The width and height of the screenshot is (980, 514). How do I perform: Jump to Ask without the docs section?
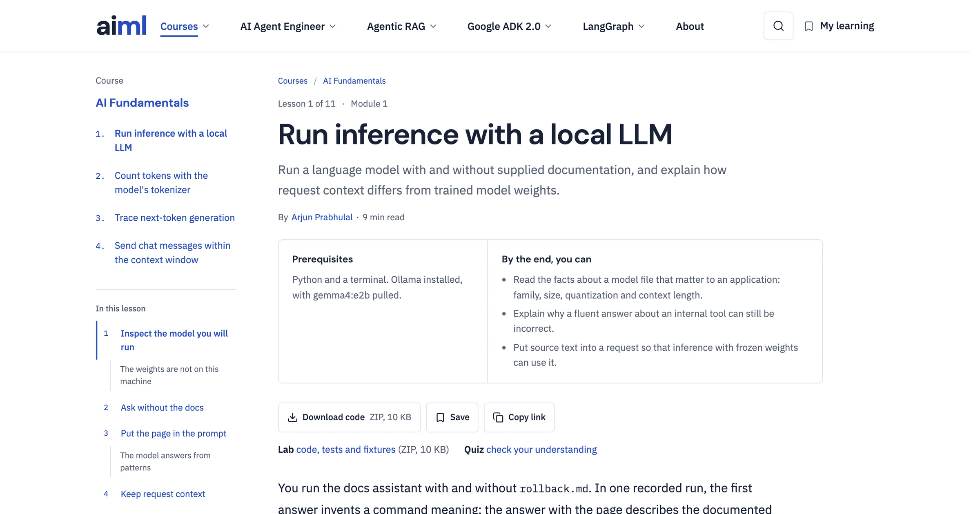coord(162,408)
